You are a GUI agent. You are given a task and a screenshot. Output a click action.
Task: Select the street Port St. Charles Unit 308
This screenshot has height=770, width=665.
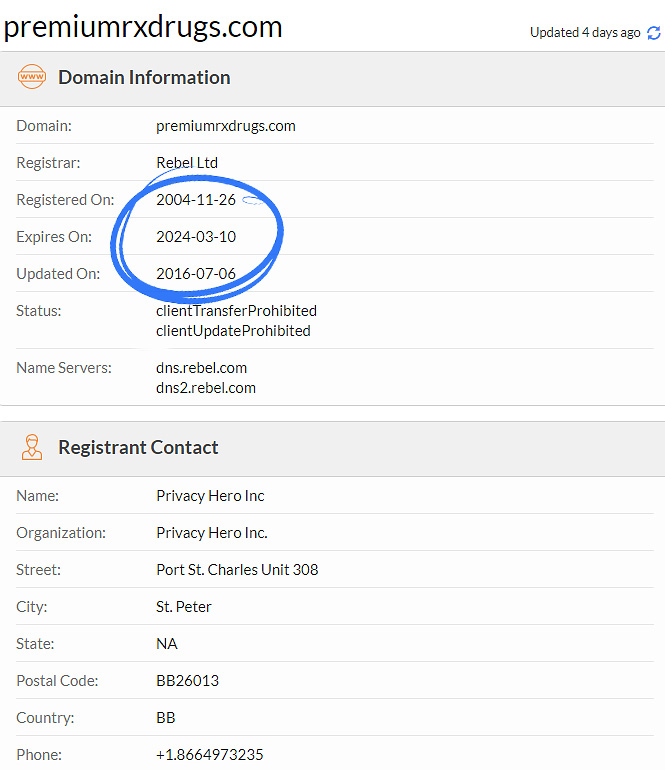click(237, 570)
